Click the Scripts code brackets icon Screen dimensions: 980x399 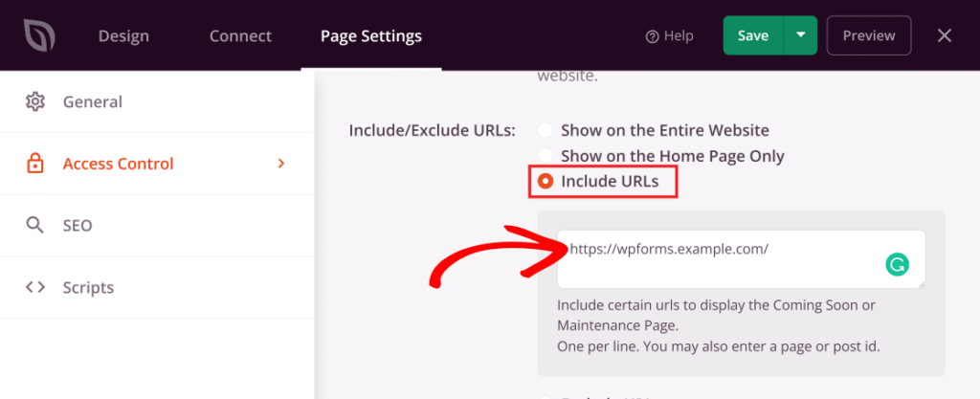(x=35, y=287)
